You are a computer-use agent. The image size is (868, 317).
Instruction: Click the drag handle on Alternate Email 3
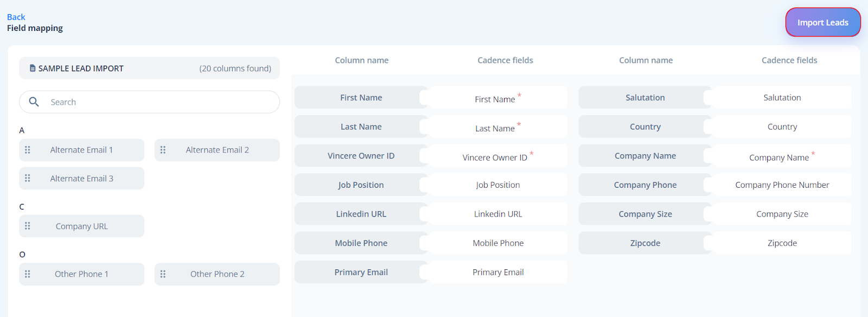click(28, 178)
